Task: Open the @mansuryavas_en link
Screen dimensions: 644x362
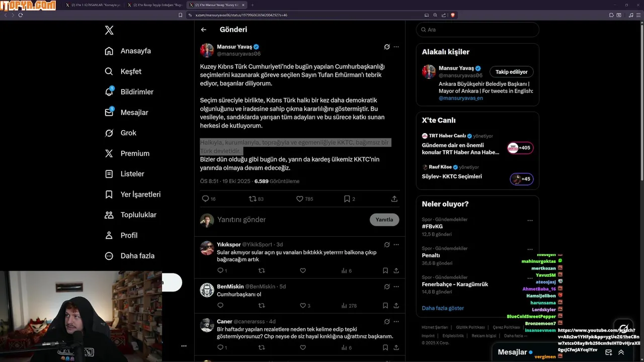Action: click(461, 98)
